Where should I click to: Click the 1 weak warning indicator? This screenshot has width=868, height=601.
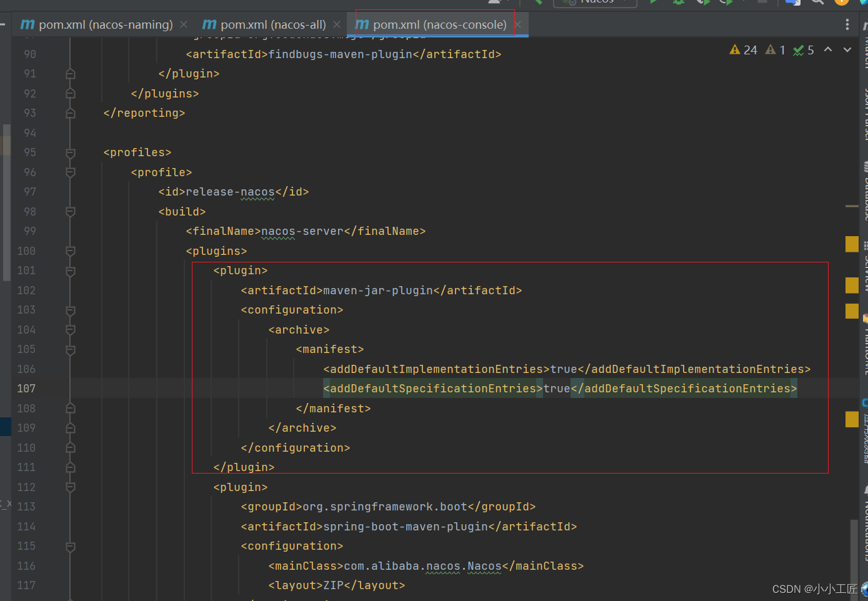click(x=776, y=50)
